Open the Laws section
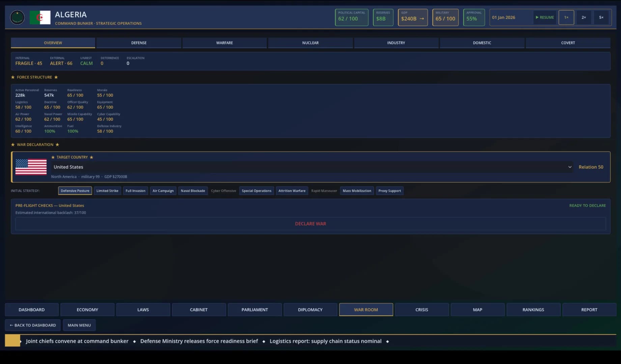Image resolution: width=621 pixels, height=364 pixels. (143, 310)
